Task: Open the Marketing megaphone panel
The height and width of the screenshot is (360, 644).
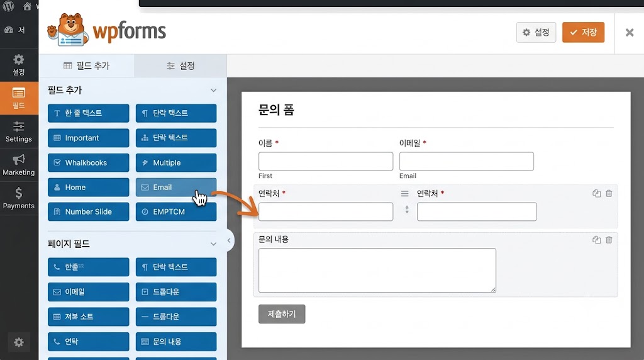Action: (18, 165)
